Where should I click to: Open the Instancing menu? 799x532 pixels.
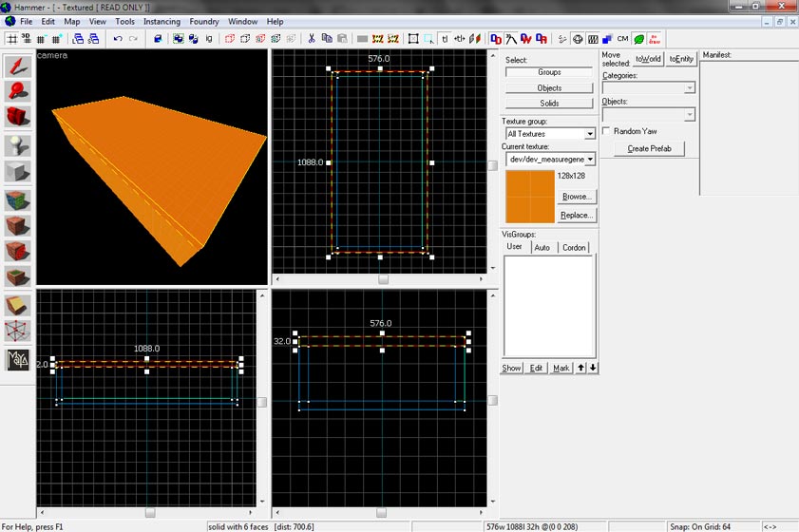(x=162, y=22)
